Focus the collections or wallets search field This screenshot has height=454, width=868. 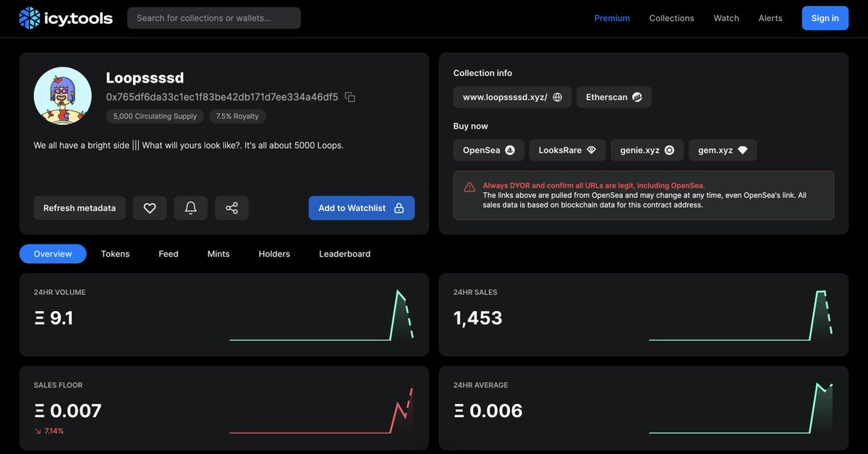(x=214, y=18)
